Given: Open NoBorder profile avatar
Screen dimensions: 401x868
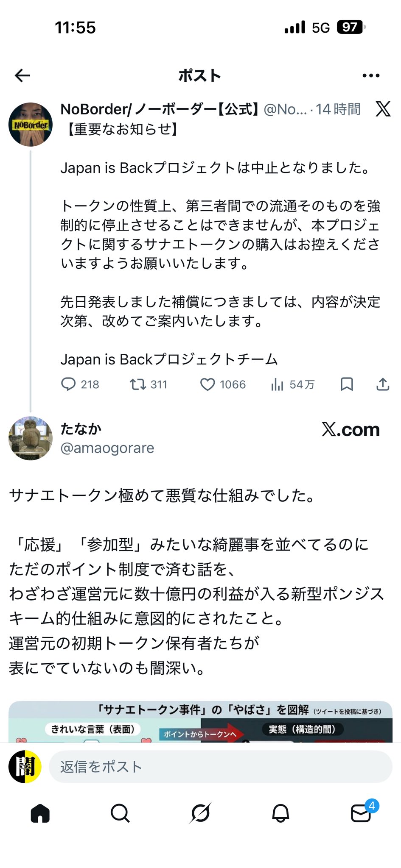Looking at the screenshot, I should 31,125.
